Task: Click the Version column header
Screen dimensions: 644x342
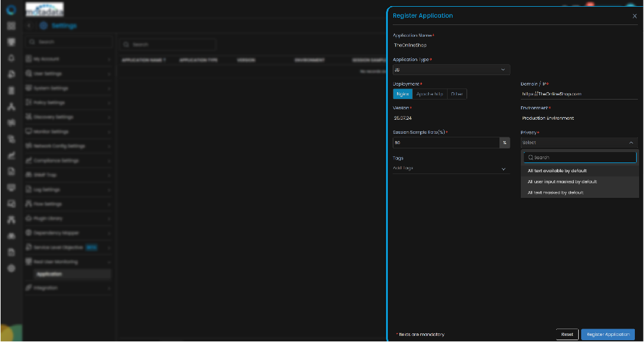Action: pos(246,60)
